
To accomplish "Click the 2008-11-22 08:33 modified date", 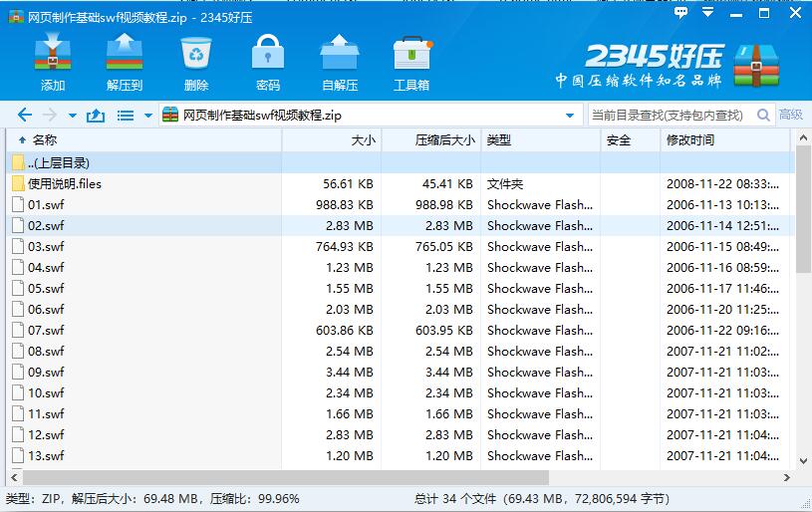I will (722, 183).
